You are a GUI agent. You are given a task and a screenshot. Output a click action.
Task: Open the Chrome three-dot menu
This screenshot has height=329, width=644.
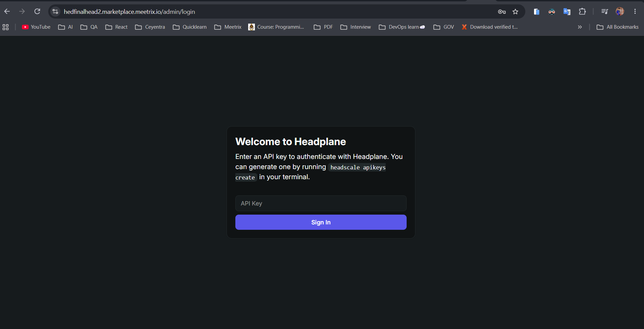635,11
